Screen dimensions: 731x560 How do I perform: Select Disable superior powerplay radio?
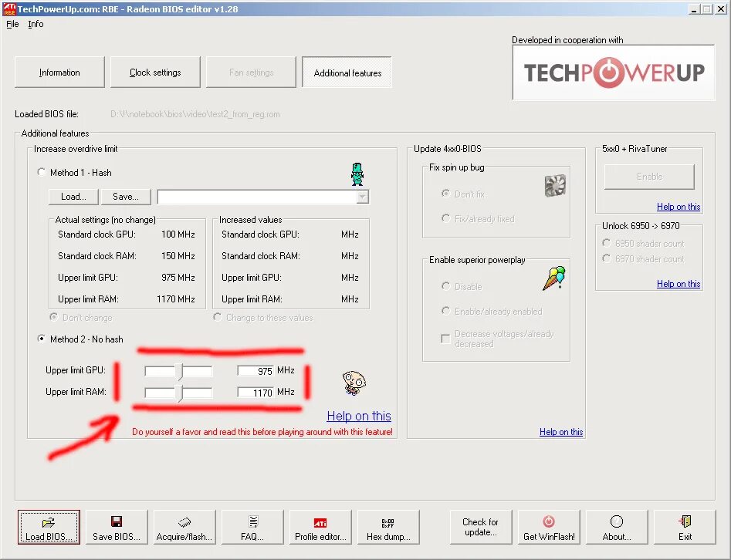point(446,286)
